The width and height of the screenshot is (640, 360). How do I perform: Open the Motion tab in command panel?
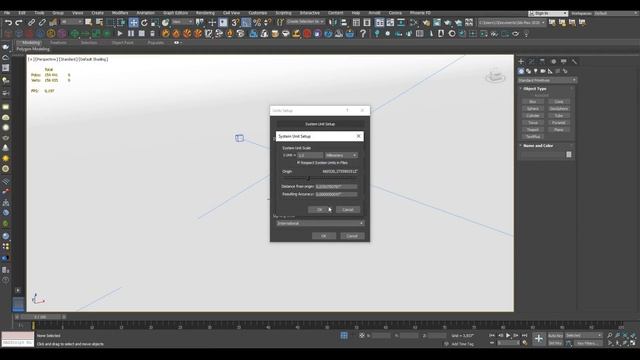click(553, 61)
